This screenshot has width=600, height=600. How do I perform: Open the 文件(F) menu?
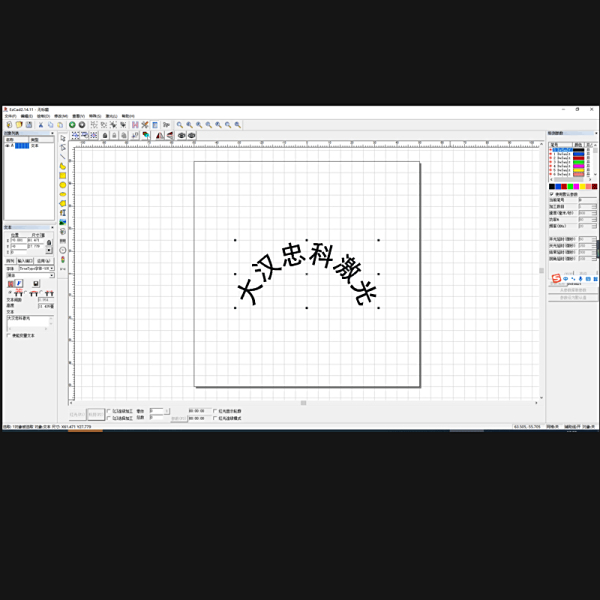(x=10, y=116)
